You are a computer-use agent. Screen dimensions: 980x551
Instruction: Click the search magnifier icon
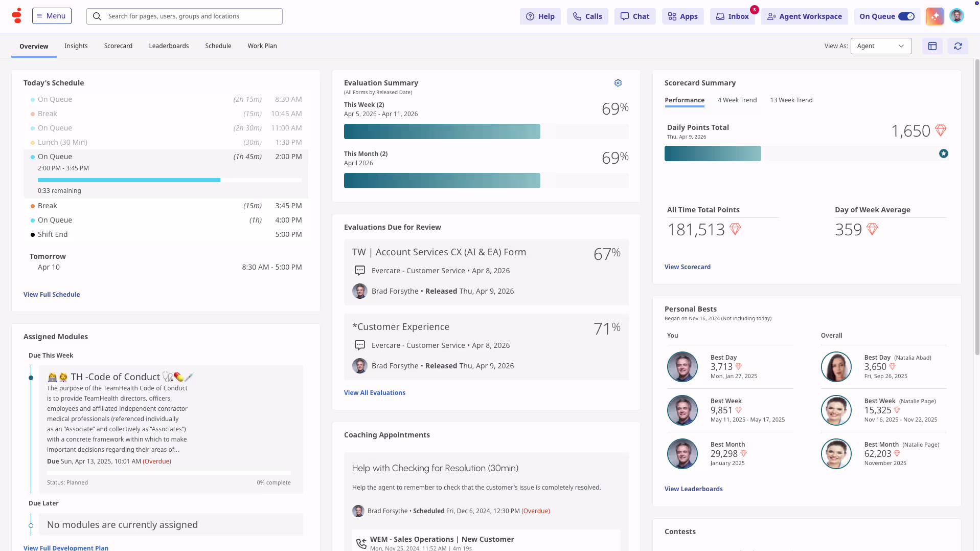pyautogui.click(x=97, y=16)
